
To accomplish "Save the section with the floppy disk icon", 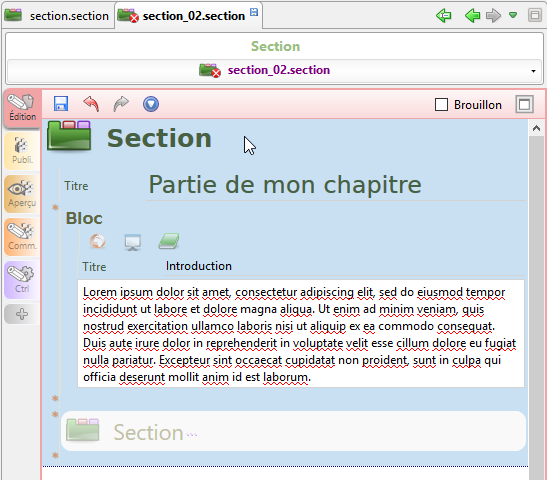I will pos(61,104).
